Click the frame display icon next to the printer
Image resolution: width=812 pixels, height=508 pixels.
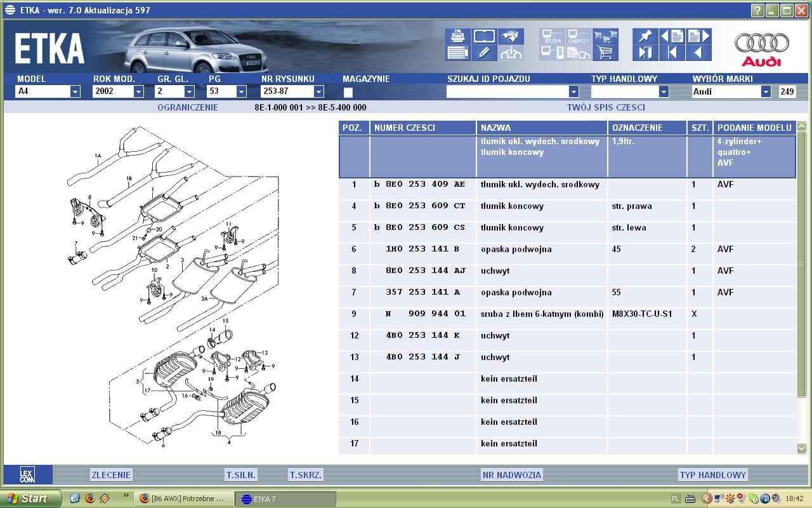pyautogui.click(x=484, y=36)
